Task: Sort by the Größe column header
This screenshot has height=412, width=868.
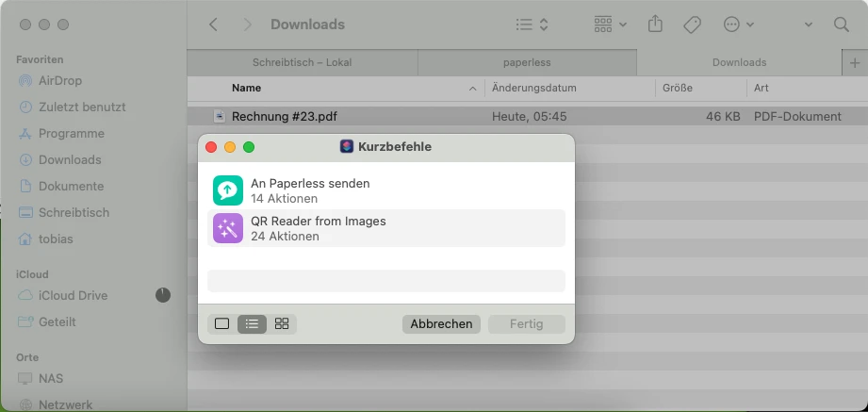Action: click(x=678, y=88)
